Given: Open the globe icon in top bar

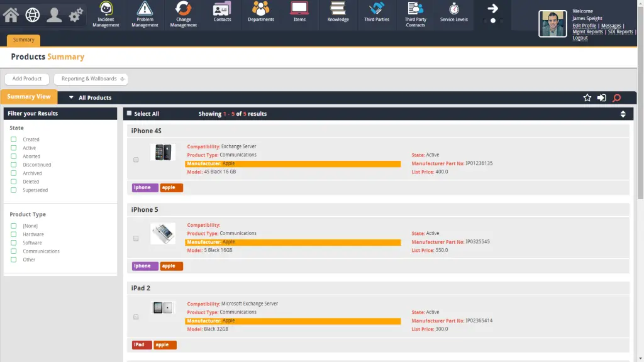Looking at the screenshot, I should [33, 15].
